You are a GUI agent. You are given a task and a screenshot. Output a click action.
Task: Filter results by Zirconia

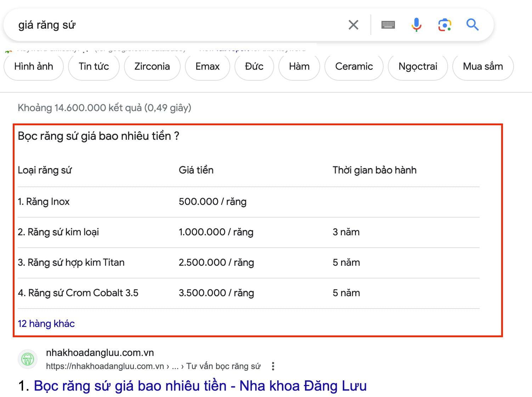152,67
